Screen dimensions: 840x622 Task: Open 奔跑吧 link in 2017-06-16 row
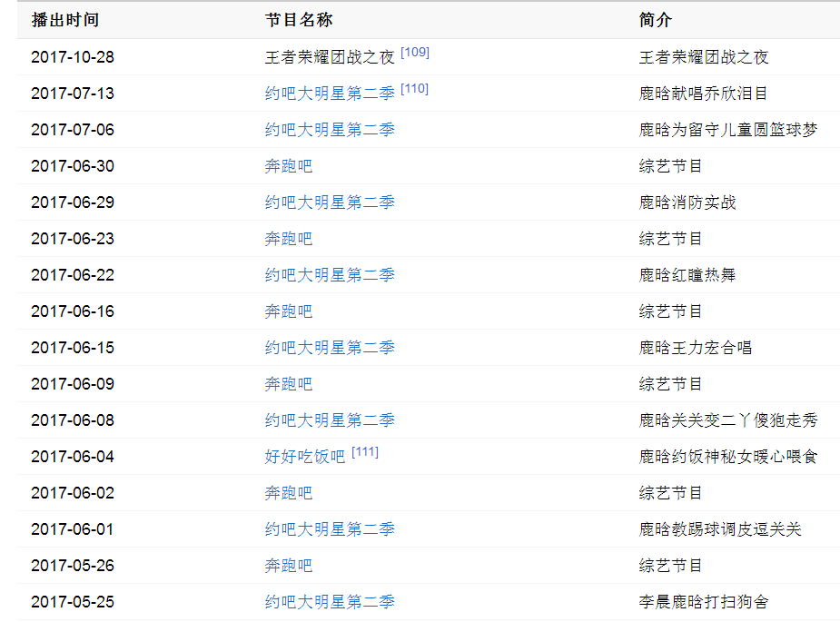(x=288, y=311)
